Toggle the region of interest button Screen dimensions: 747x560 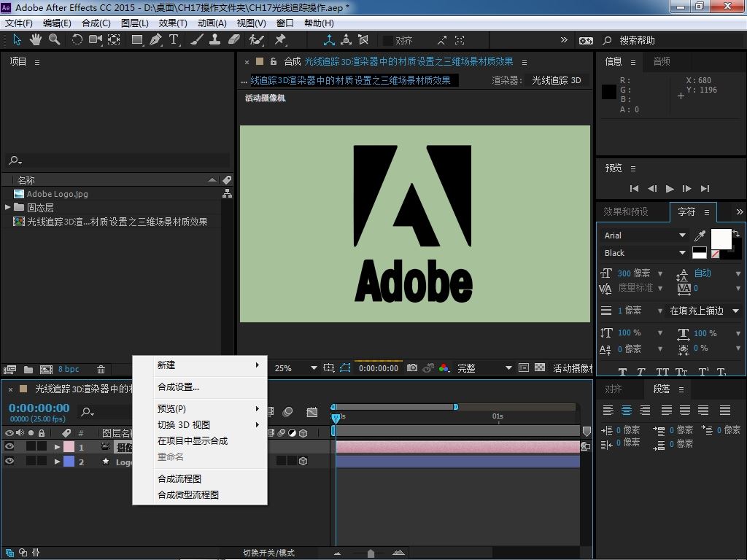[524, 367]
